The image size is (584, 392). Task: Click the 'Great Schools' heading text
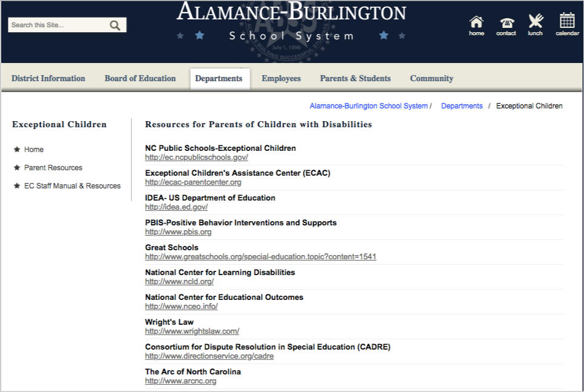tap(171, 247)
